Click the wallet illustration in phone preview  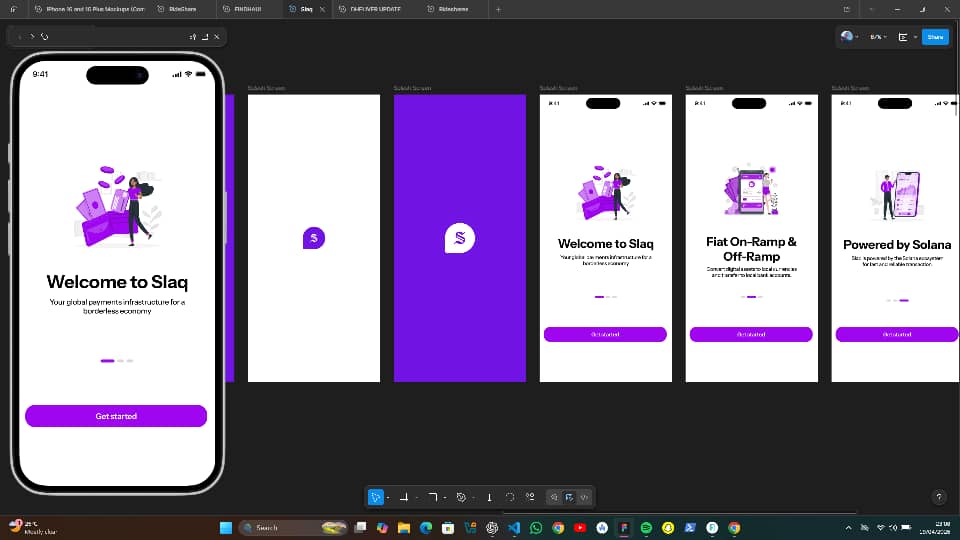click(x=118, y=206)
